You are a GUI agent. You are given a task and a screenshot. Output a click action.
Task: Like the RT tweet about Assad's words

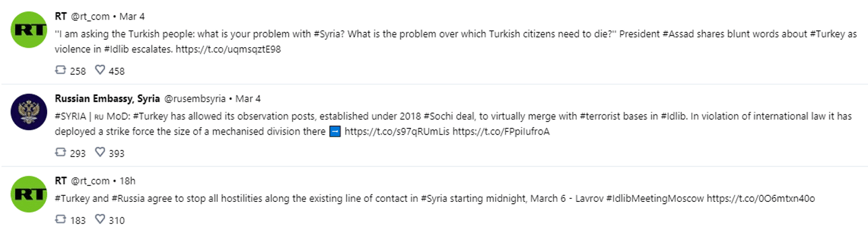point(100,70)
